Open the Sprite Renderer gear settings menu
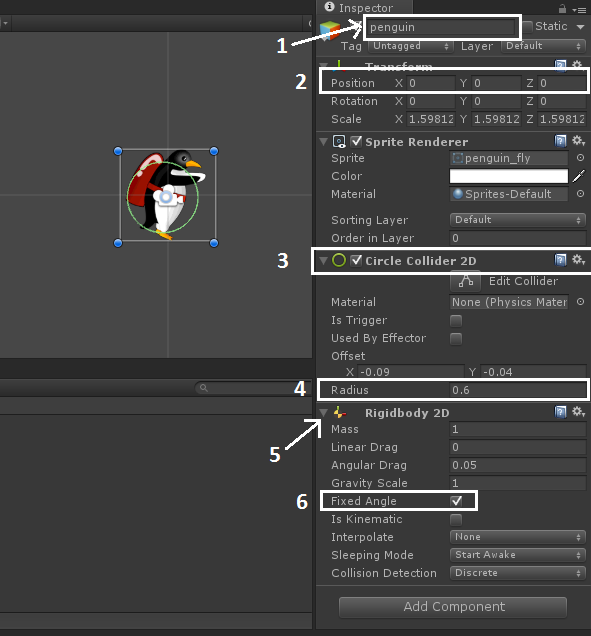 [578, 141]
